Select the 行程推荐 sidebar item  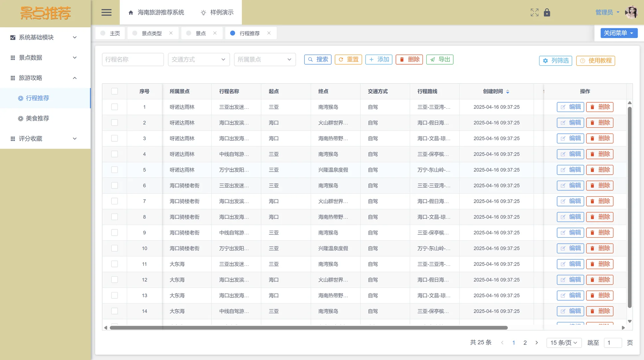[37, 98]
